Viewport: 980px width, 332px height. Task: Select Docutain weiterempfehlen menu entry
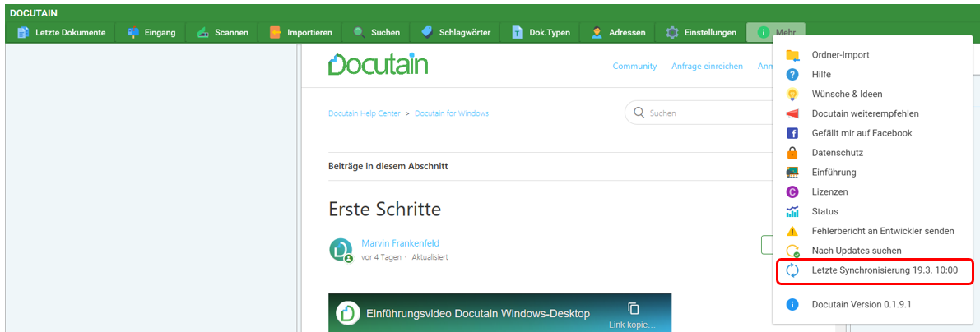[872, 113]
